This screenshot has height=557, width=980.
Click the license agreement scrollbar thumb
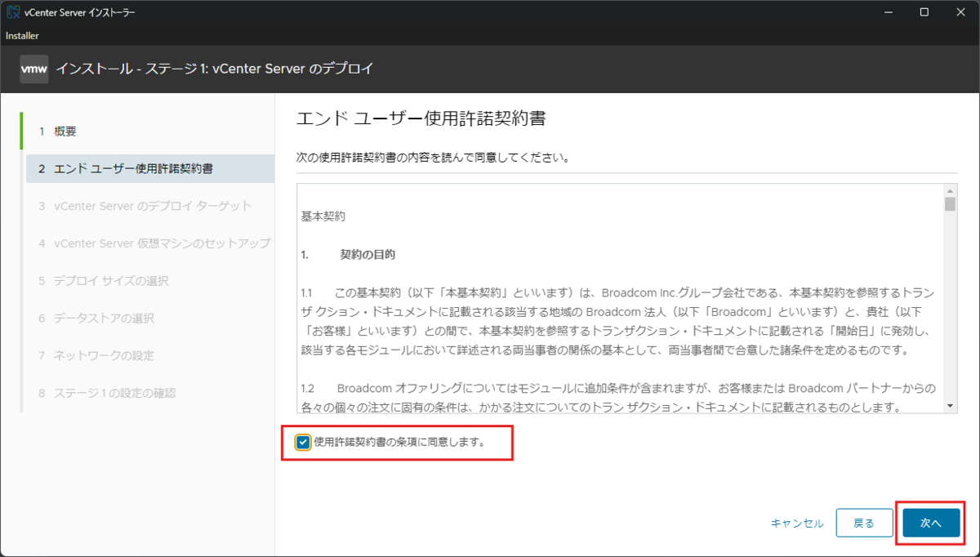pyautogui.click(x=950, y=204)
